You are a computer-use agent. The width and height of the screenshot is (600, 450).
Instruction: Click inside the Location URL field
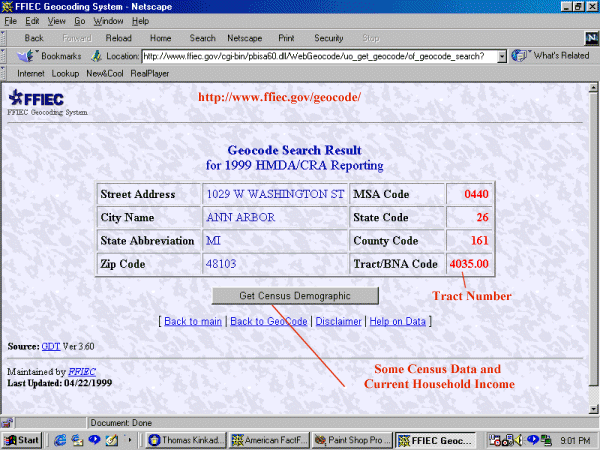(320, 56)
